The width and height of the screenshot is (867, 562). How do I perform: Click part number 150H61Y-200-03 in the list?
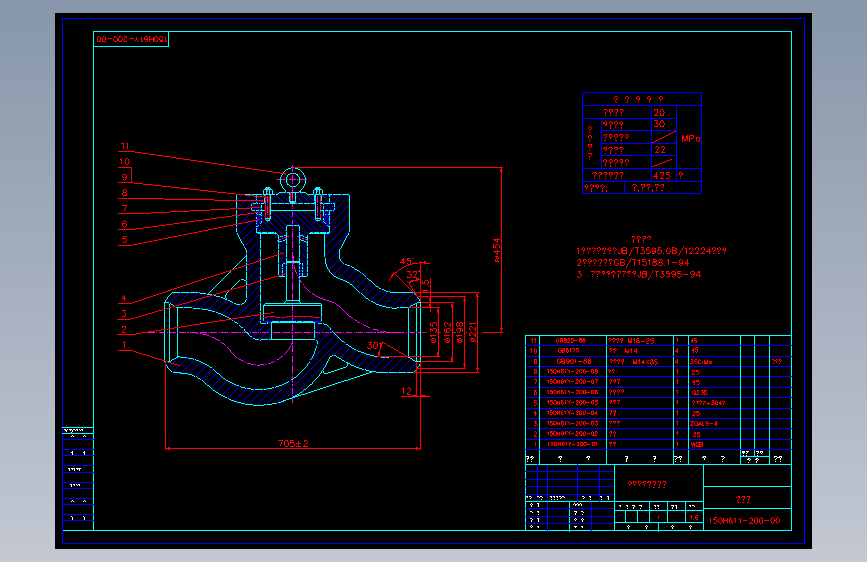click(572, 423)
